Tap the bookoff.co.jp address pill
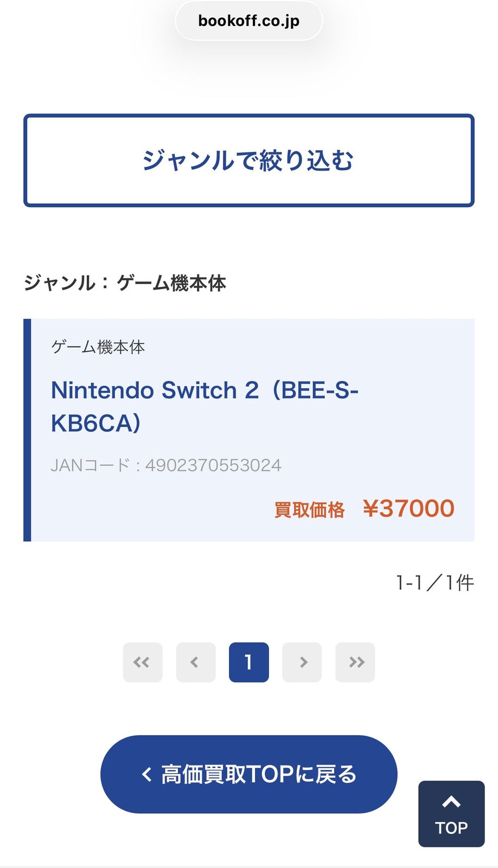The height and width of the screenshot is (868, 498). click(249, 21)
